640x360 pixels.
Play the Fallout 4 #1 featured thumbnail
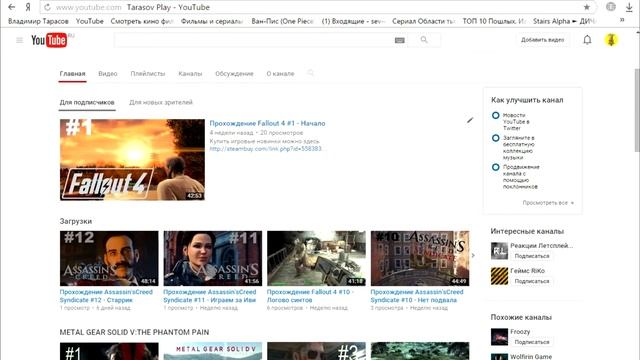click(132, 160)
